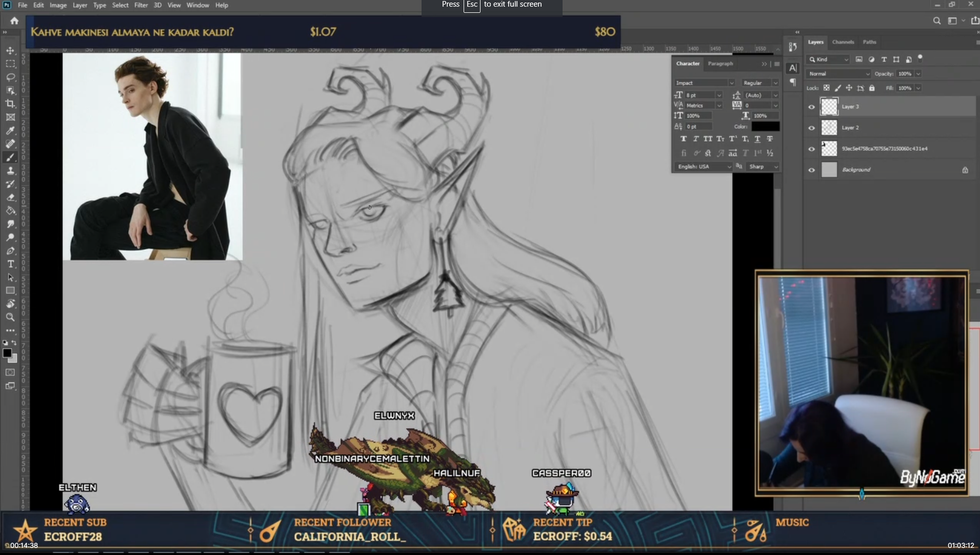Screen dimensions: 980x555
Task: Open the File menu
Action: tap(23, 5)
